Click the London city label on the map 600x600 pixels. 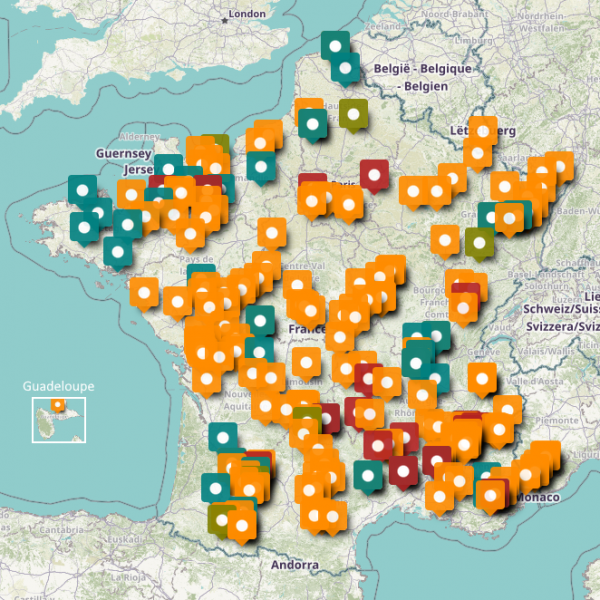click(247, 14)
